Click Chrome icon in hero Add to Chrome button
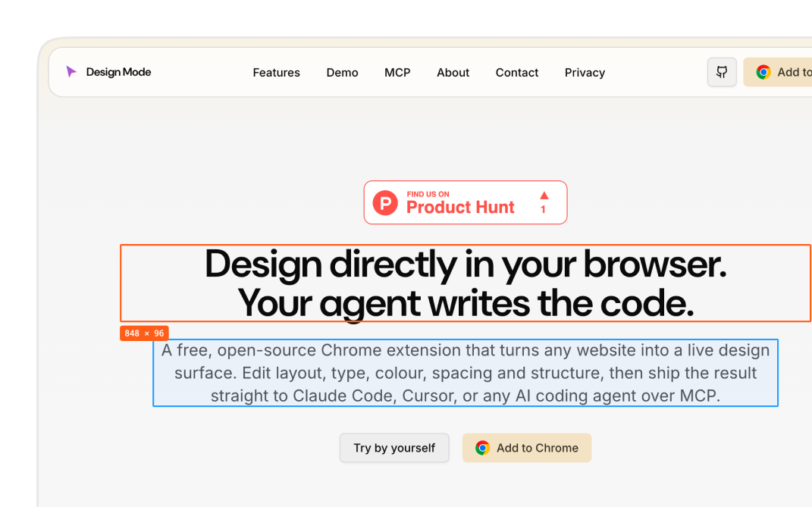The height and width of the screenshot is (507, 812). 482,448
